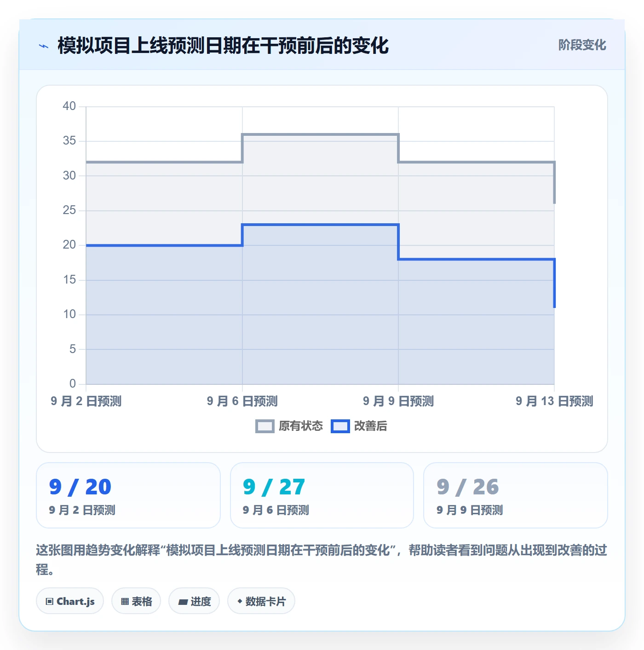This screenshot has height=650, width=644.
Task: Click the grid icon on 表格 tag
Action: 125,601
